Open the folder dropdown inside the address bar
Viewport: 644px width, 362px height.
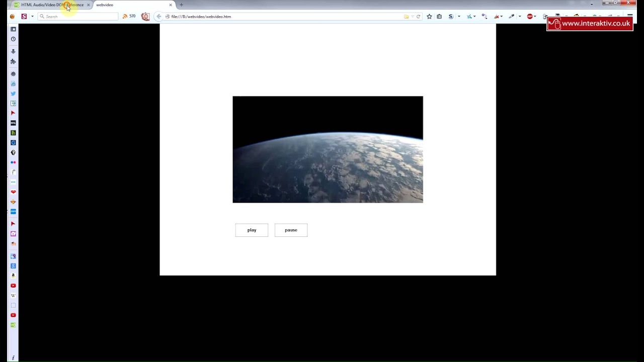click(x=407, y=17)
